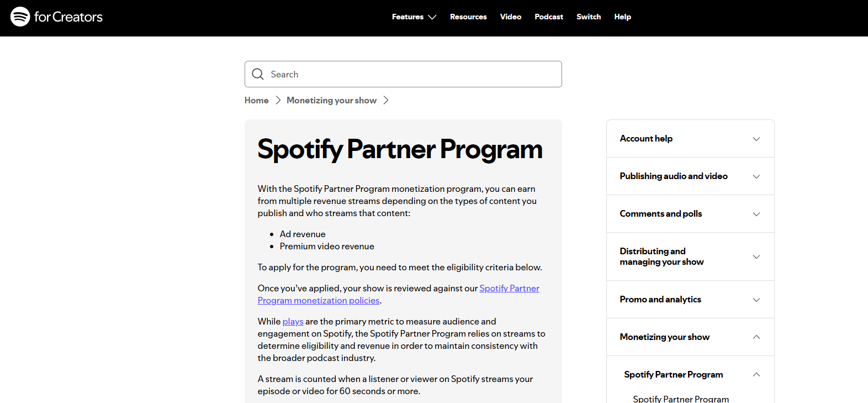This screenshot has height=403, width=868.
Task: Focus the Search input field
Action: tap(403, 74)
